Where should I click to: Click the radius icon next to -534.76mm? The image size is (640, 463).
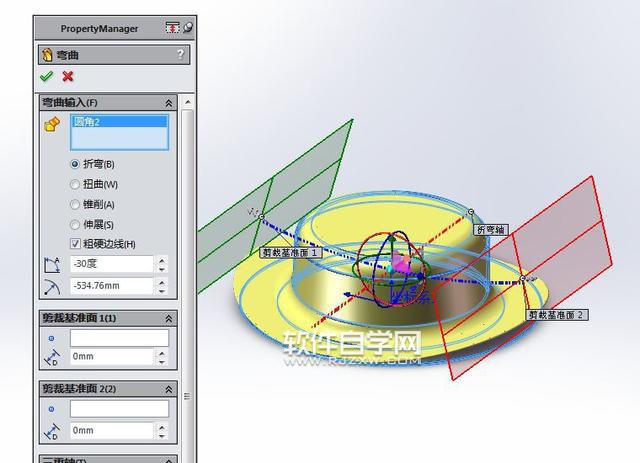click(x=52, y=287)
